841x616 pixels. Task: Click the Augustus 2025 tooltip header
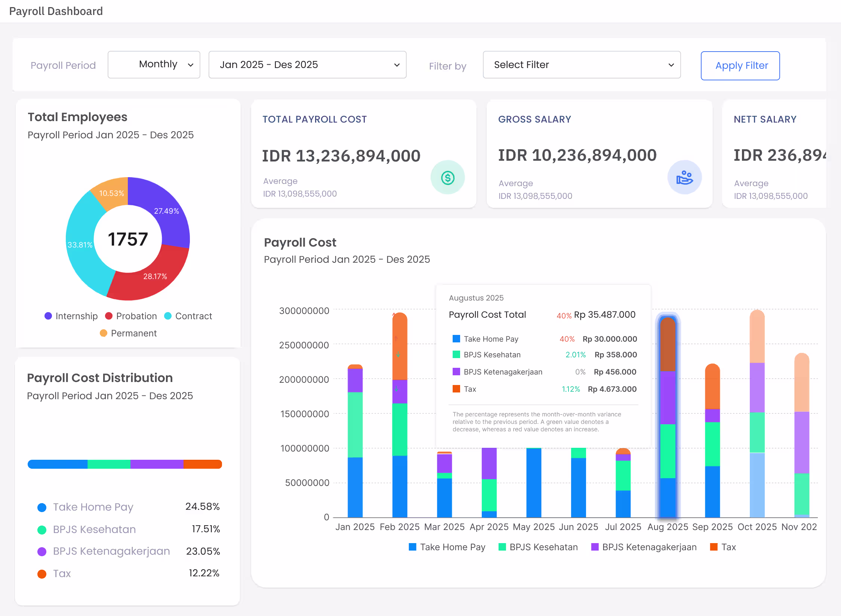tap(476, 298)
